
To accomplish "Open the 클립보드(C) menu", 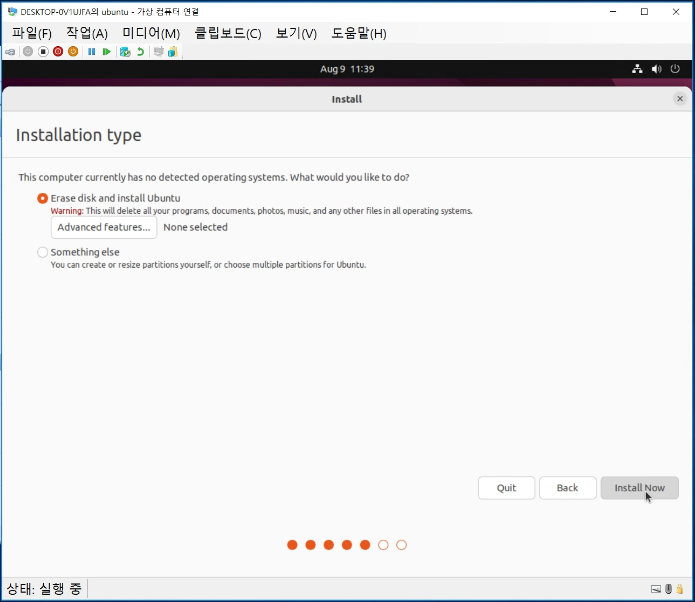I will (x=228, y=33).
